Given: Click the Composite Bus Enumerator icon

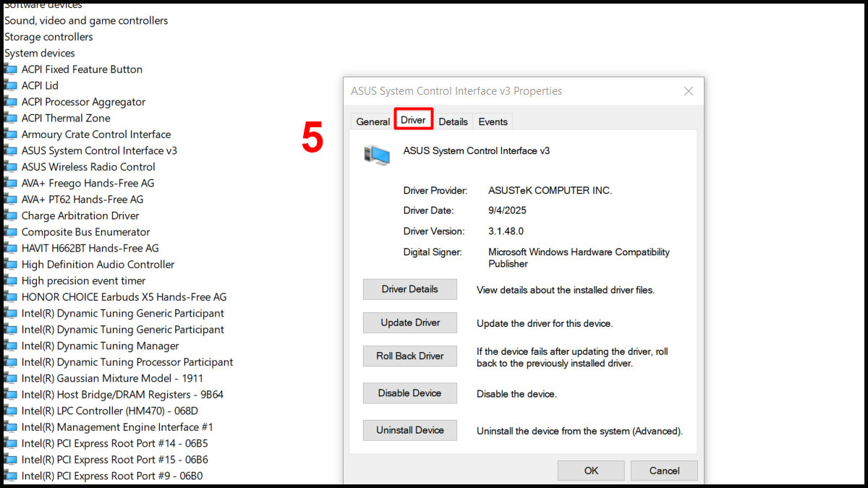Looking at the screenshot, I should click(x=10, y=231).
